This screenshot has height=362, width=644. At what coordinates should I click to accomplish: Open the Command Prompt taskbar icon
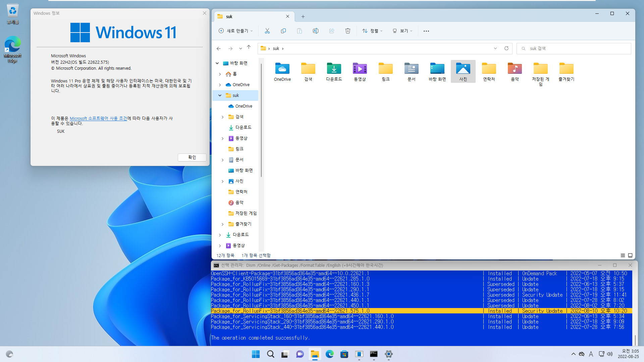click(x=374, y=354)
